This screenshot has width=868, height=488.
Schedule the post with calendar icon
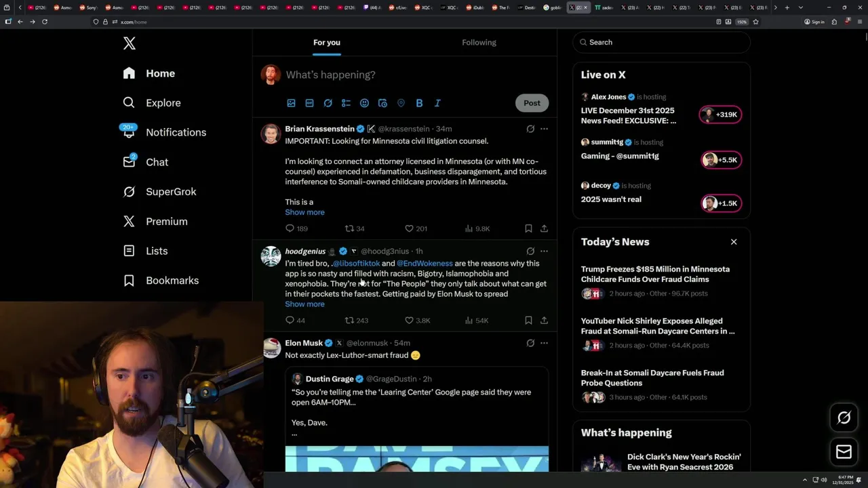coord(382,103)
